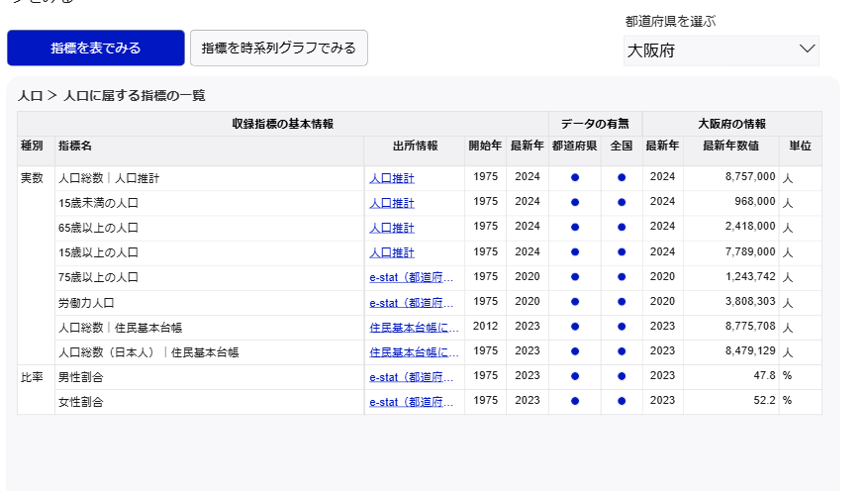Click the 2012 start year cell
The width and height of the screenshot is (868, 491).
click(485, 326)
